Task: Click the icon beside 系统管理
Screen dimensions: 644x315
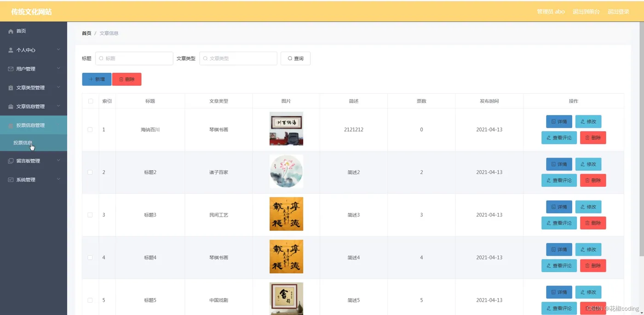Action: click(x=11, y=180)
